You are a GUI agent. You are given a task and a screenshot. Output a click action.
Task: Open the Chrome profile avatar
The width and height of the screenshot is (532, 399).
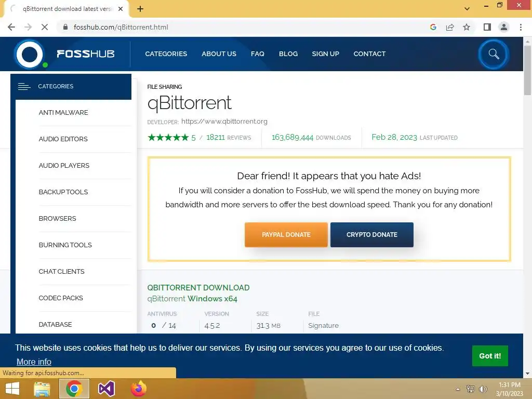(504, 27)
